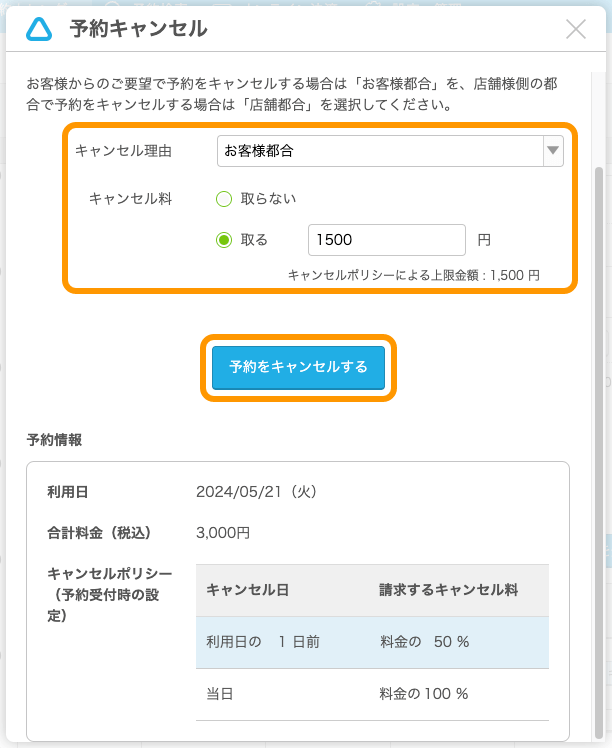Image resolution: width=612 pixels, height=748 pixels.
Task: Select the highlighted 利用日の1日前 policy row
Action: [372, 642]
